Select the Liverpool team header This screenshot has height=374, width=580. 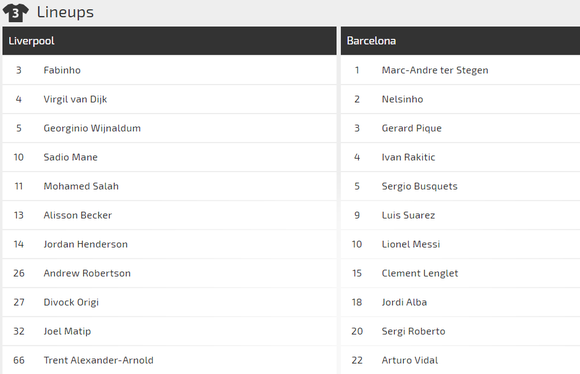coord(169,41)
